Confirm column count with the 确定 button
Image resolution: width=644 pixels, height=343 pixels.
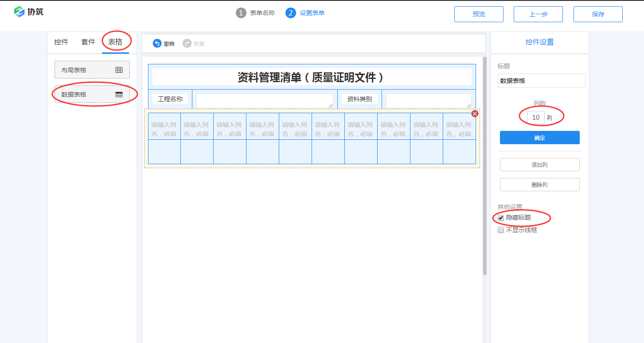pos(539,138)
